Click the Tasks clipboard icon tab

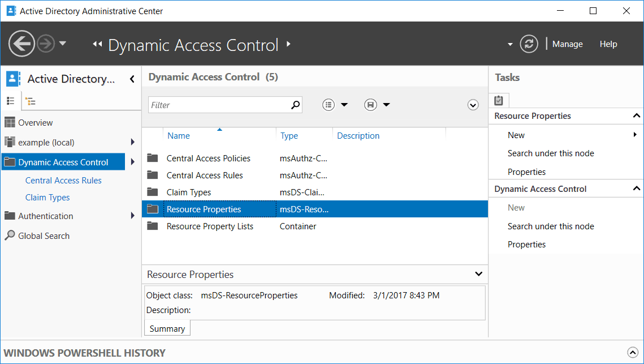(499, 100)
